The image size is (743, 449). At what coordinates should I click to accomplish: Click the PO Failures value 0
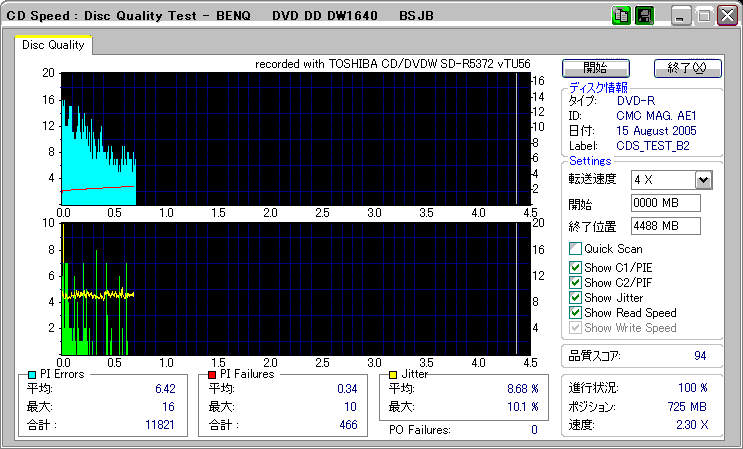(x=534, y=430)
